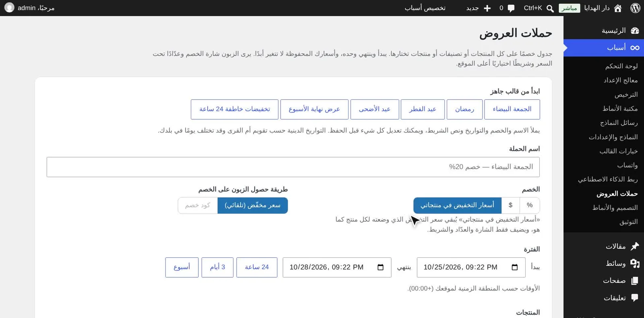644x318 pixels.
Task: Click the infinity icon beside أسباب
Action: pos(635,48)
